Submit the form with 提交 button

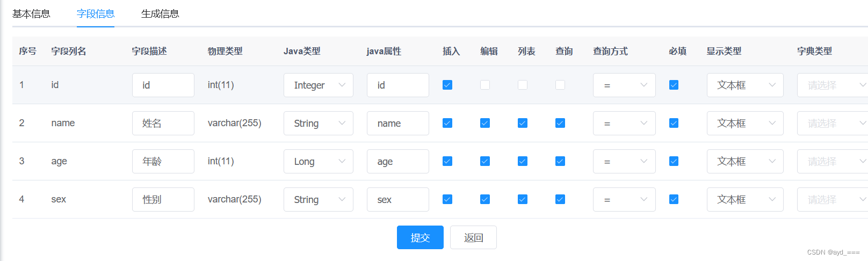coord(420,237)
